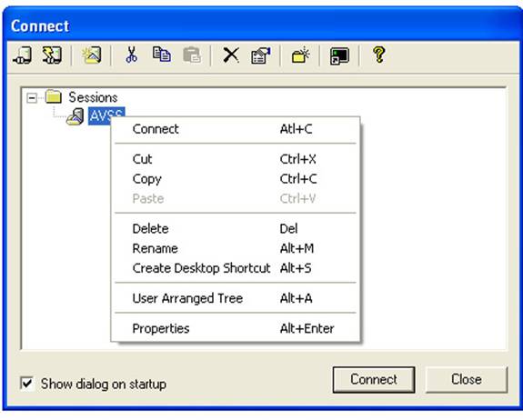This screenshot has width=523, height=420.
Task: Click the New Session toolbar icon
Action: [x=92, y=55]
